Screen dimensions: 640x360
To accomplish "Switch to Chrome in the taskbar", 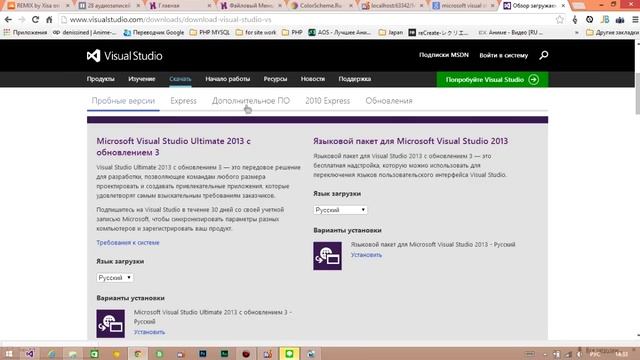I will (x=138, y=354).
